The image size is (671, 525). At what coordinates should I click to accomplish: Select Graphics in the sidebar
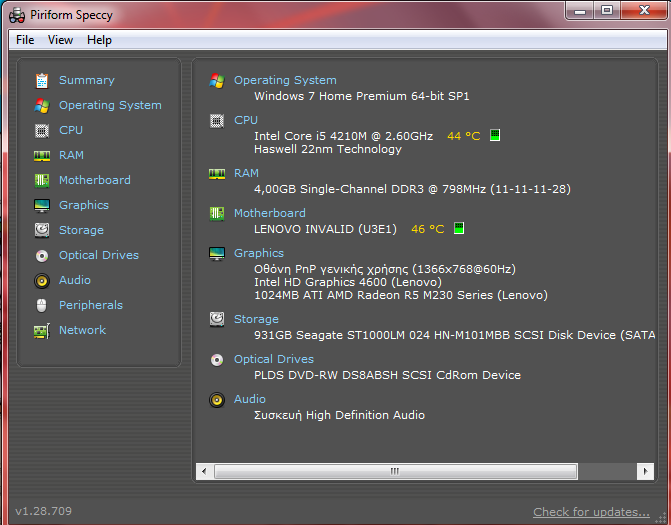(x=84, y=205)
